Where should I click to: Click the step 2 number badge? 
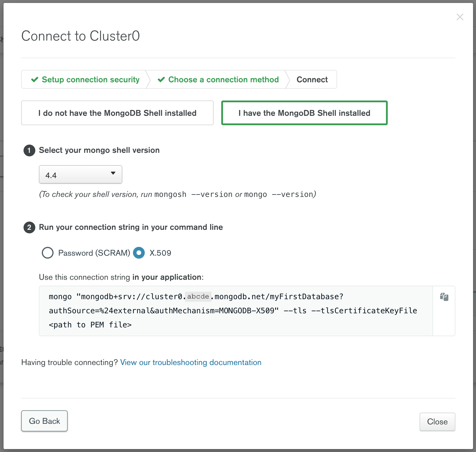29,227
